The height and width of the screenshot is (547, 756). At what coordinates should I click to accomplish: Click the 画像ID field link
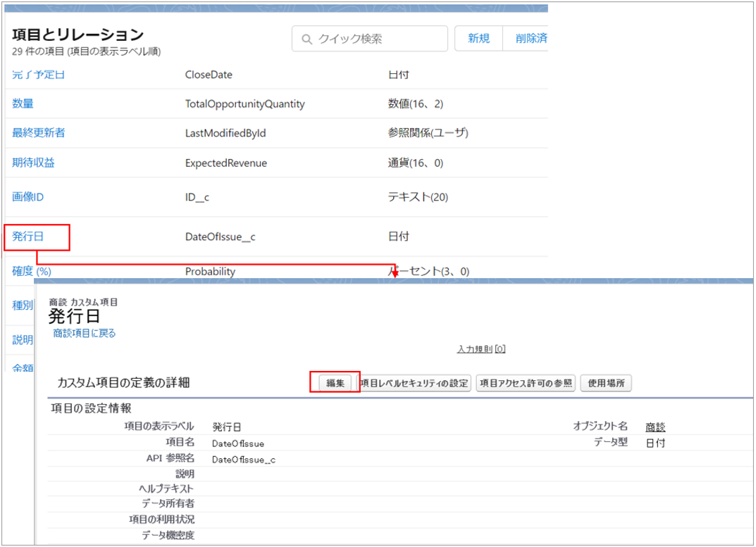point(28,197)
